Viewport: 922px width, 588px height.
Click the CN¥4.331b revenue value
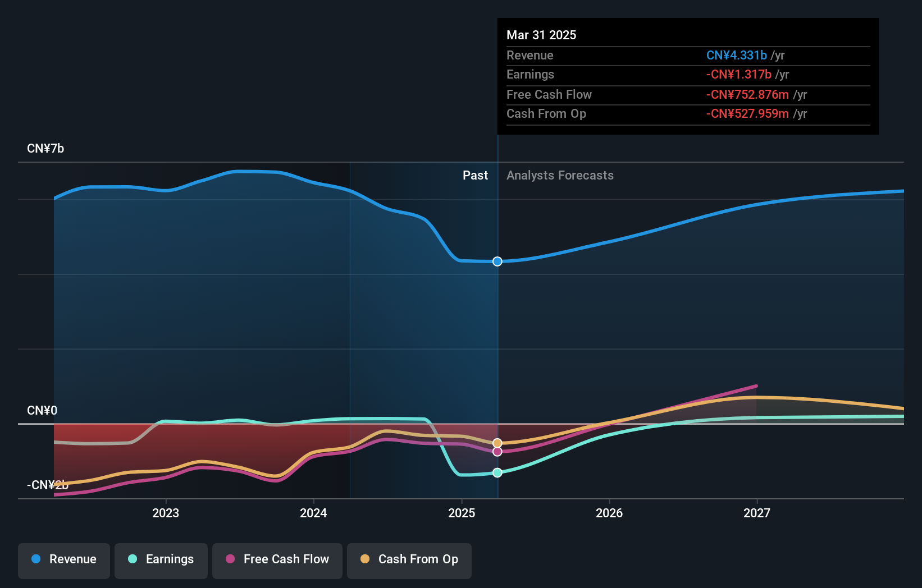point(737,56)
